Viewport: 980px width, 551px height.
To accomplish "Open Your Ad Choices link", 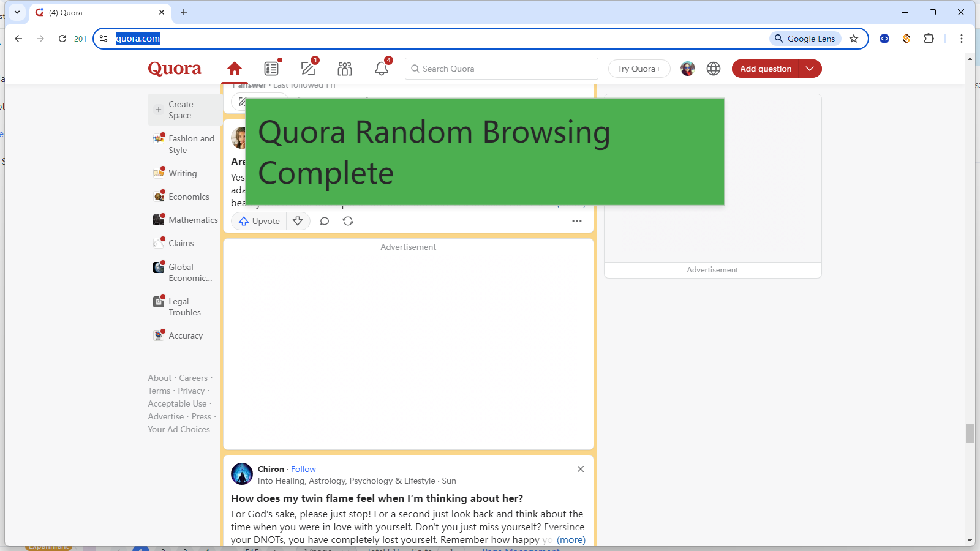I will pos(179,429).
